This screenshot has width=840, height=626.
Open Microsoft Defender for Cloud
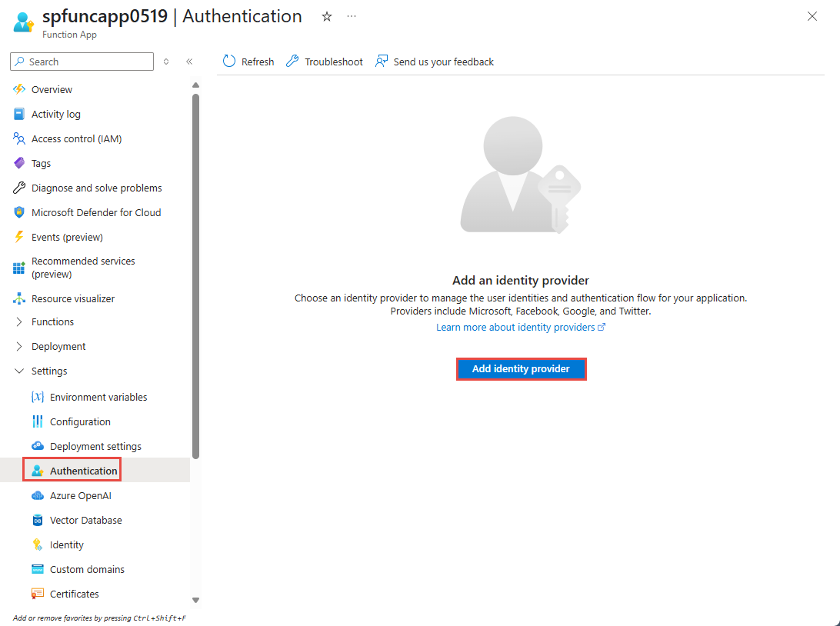pyautogui.click(x=96, y=211)
